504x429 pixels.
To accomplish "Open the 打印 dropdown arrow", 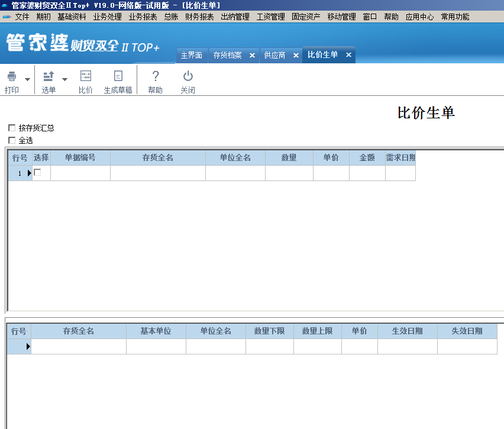I will point(28,79).
